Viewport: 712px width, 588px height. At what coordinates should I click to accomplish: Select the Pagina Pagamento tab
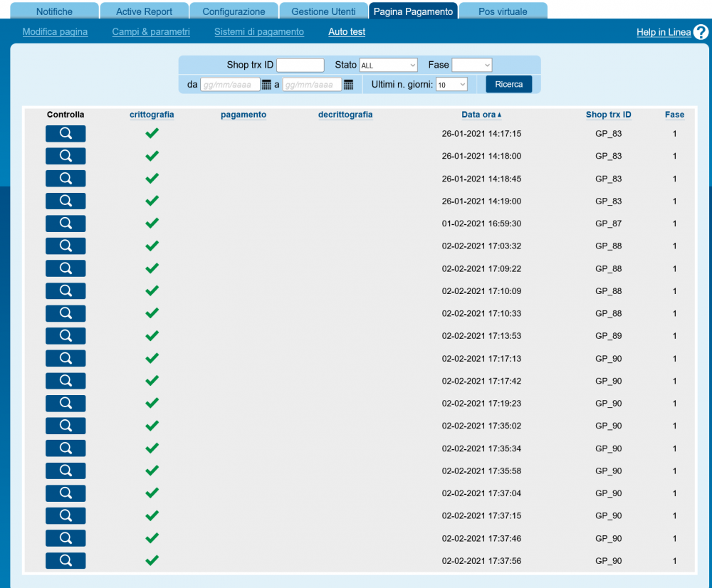pyautogui.click(x=413, y=11)
